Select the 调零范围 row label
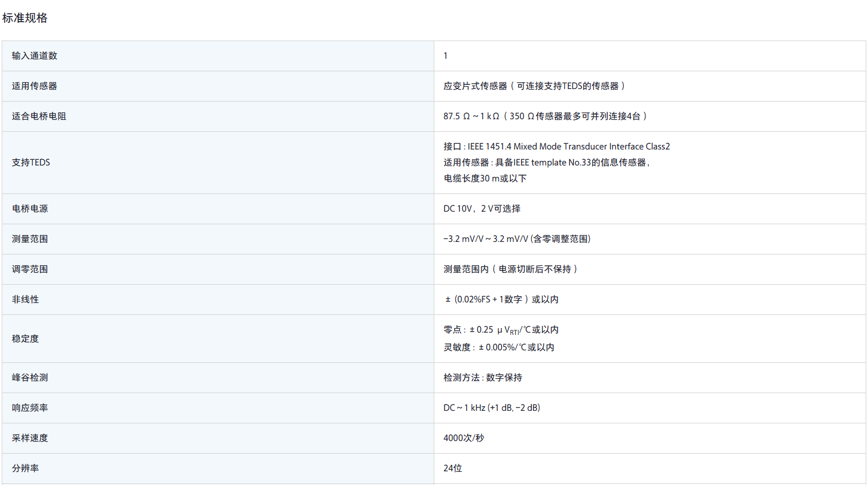This screenshot has width=868, height=485. 30,269
